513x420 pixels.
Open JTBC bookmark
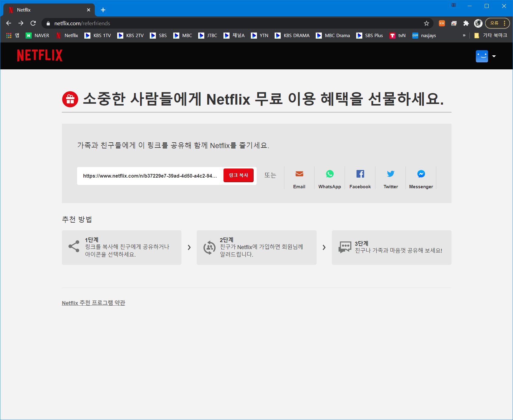[x=208, y=36]
